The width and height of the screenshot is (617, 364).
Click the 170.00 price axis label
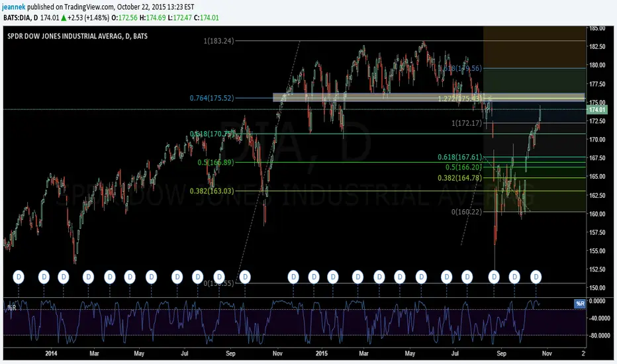click(597, 139)
